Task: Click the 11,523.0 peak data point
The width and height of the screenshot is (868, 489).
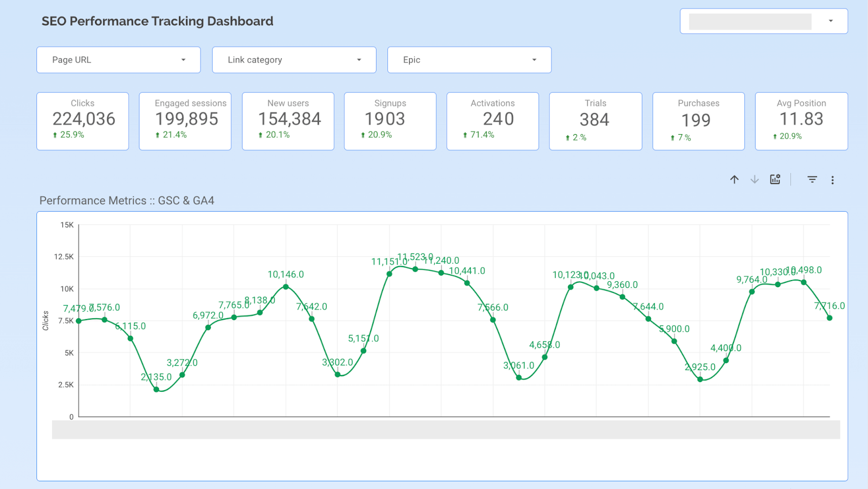Action: point(416,269)
